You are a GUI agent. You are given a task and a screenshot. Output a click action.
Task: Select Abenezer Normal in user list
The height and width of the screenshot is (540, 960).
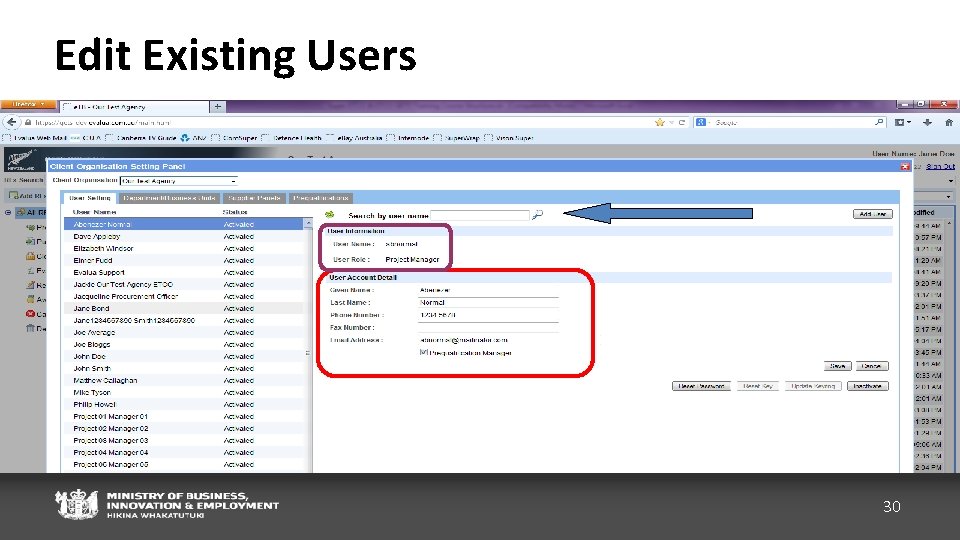tap(184, 225)
